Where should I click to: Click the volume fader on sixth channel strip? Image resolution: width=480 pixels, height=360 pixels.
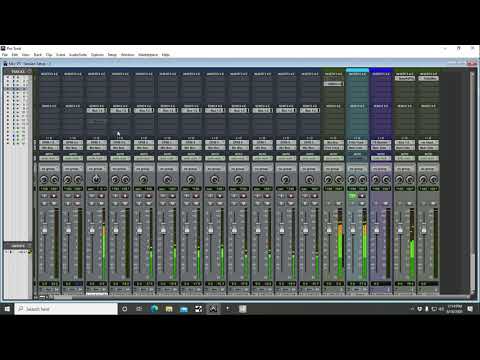163,230
